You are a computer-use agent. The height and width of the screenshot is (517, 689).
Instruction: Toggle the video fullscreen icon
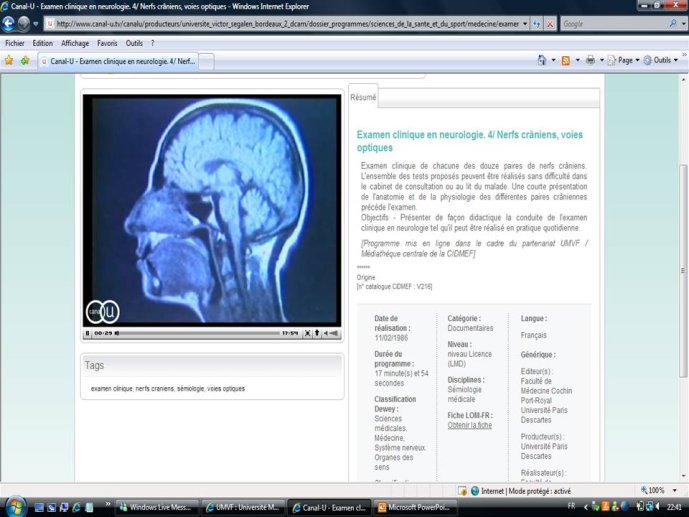click(x=308, y=333)
